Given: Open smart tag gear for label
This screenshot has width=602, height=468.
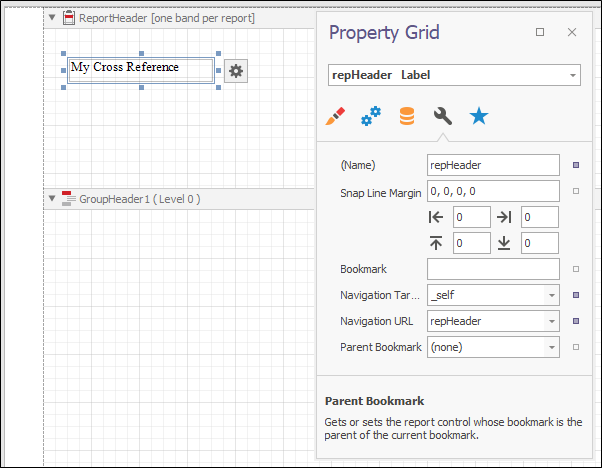Looking at the screenshot, I should (236, 71).
